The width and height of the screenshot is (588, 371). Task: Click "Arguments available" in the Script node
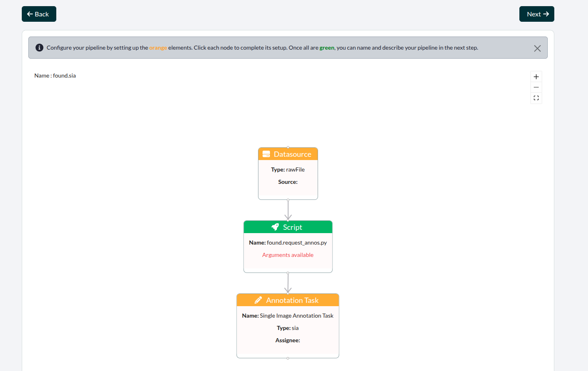pos(288,255)
